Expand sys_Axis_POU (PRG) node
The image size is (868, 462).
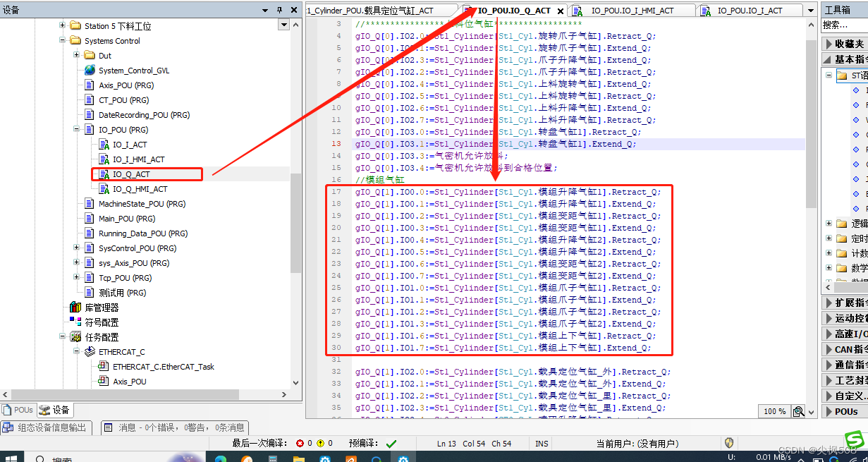(x=76, y=263)
